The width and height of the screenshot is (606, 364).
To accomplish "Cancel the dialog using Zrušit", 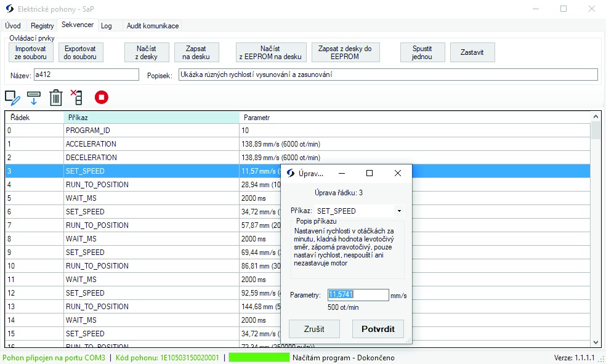I will click(x=314, y=328).
